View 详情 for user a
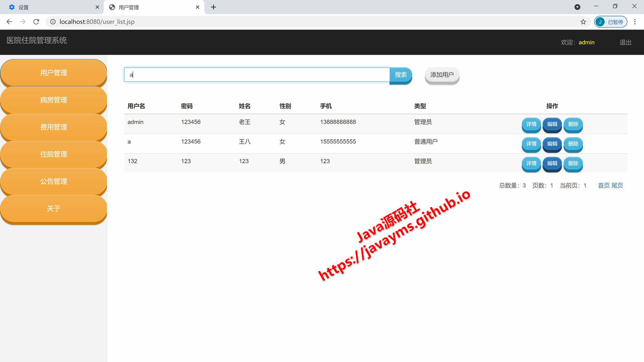 531,144
